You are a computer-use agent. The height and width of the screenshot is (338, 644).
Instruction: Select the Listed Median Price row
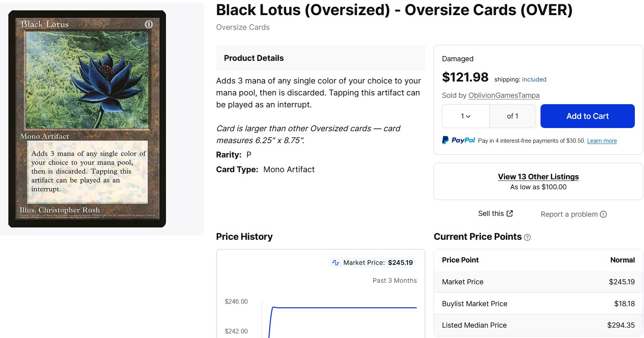[538, 325]
